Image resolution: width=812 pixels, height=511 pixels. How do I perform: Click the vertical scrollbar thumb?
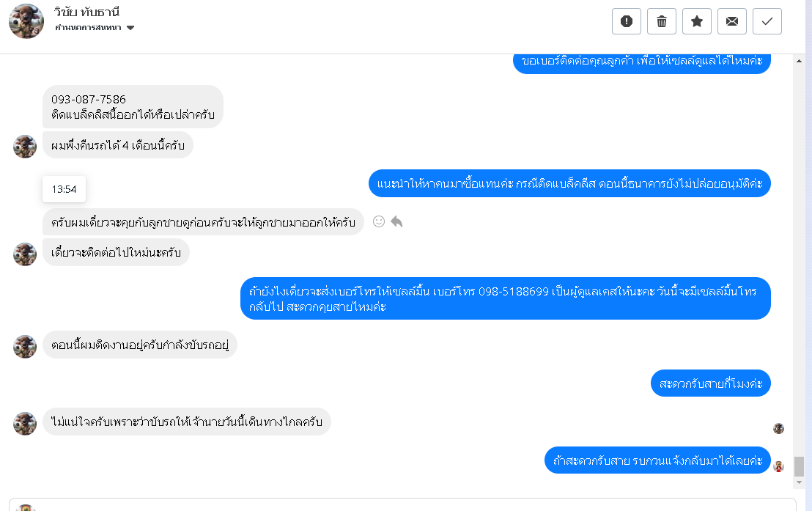coord(799,466)
